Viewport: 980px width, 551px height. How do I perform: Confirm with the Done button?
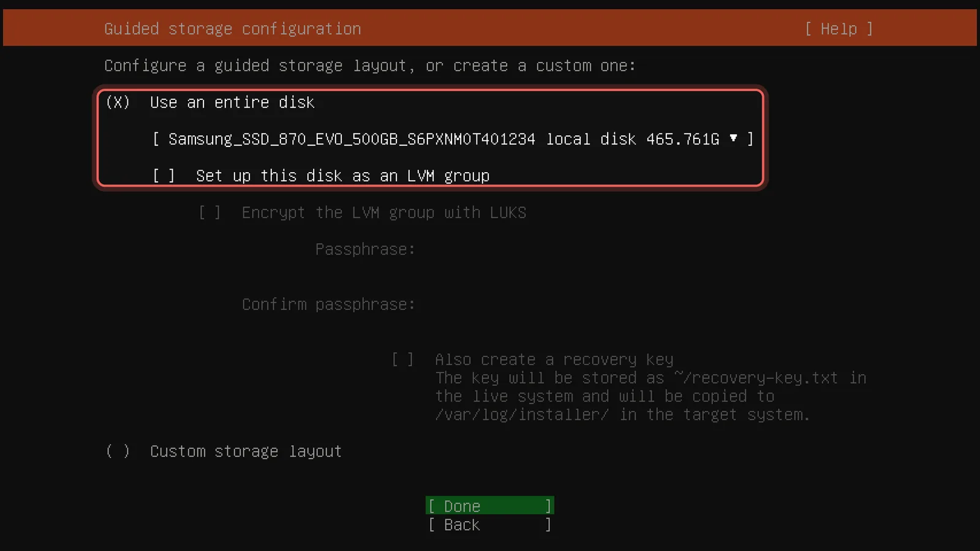(490, 506)
